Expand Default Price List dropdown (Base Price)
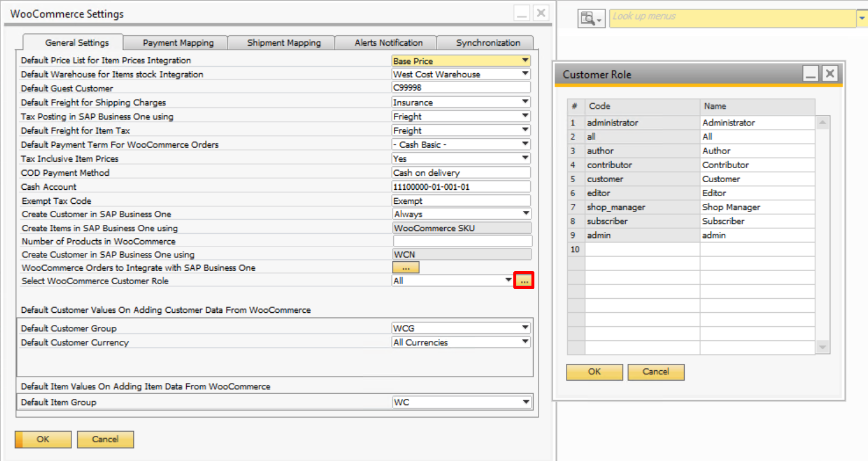868x461 pixels. (x=525, y=60)
